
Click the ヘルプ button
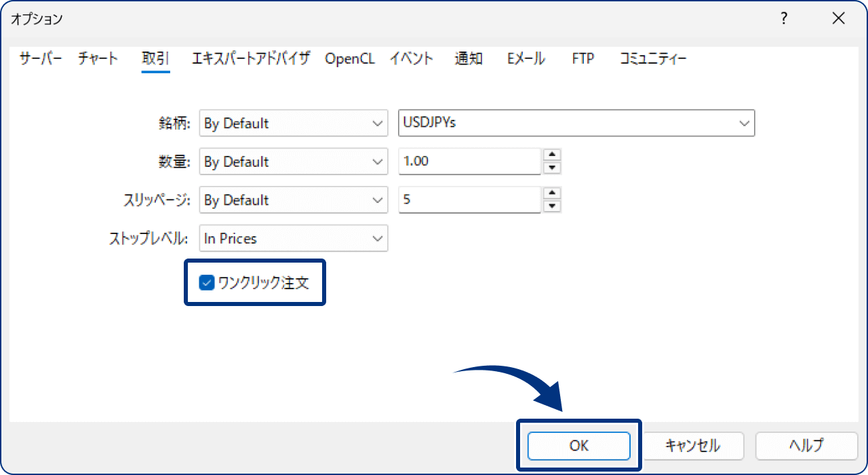806,446
